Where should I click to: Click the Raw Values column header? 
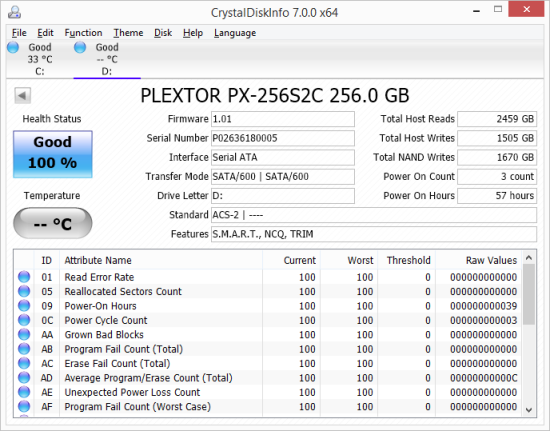[x=479, y=260]
